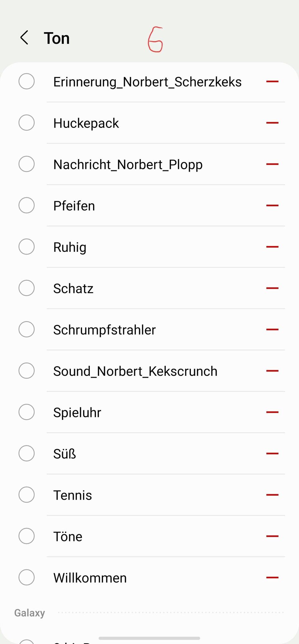The height and width of the screenshot is (644, 299).
Task: Delete Huckepack using its red minus icon
Action: pos(272,123)
